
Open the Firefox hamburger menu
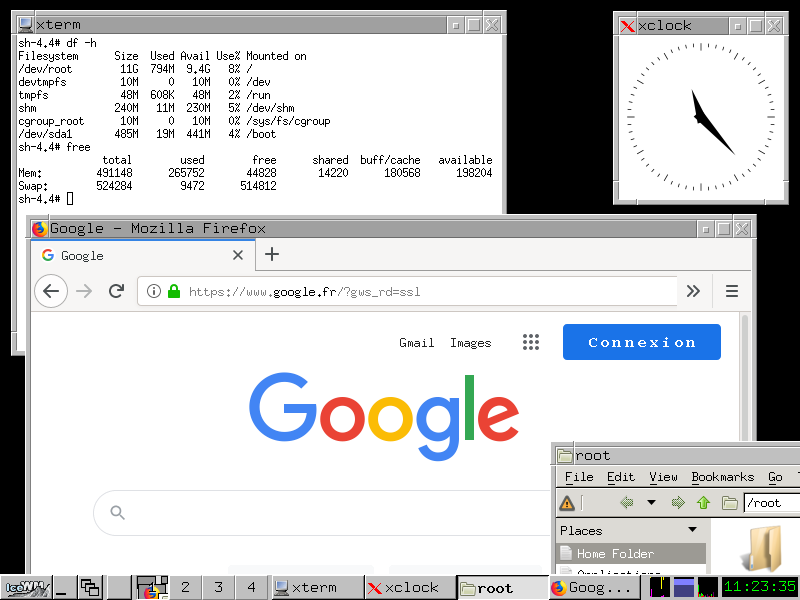732,291
